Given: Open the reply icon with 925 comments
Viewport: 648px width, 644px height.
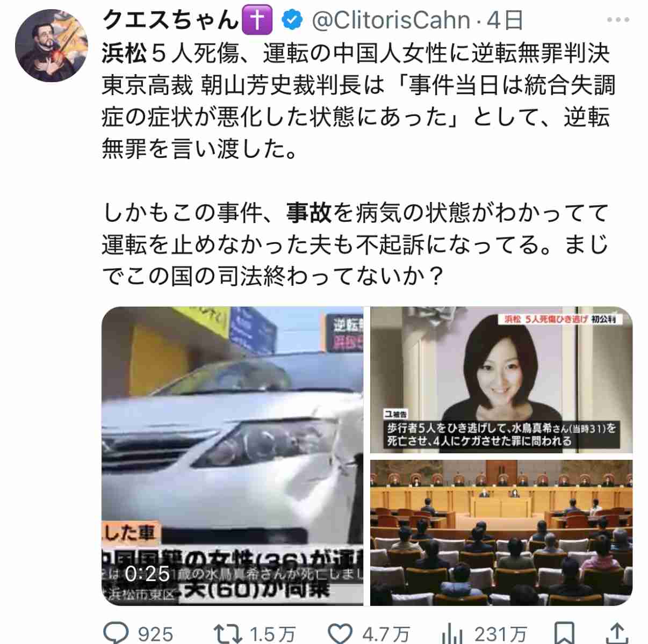Looking at the screenshot, I should pos(116,633).
